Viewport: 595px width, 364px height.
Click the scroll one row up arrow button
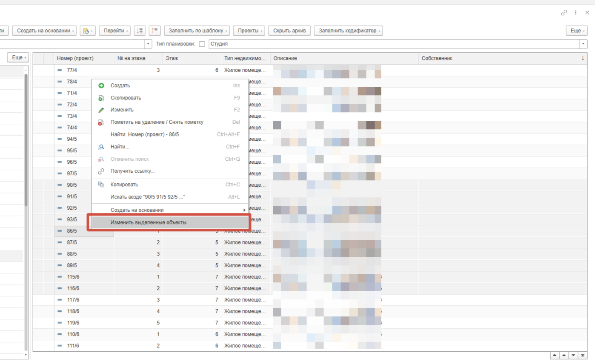[564, 355]
